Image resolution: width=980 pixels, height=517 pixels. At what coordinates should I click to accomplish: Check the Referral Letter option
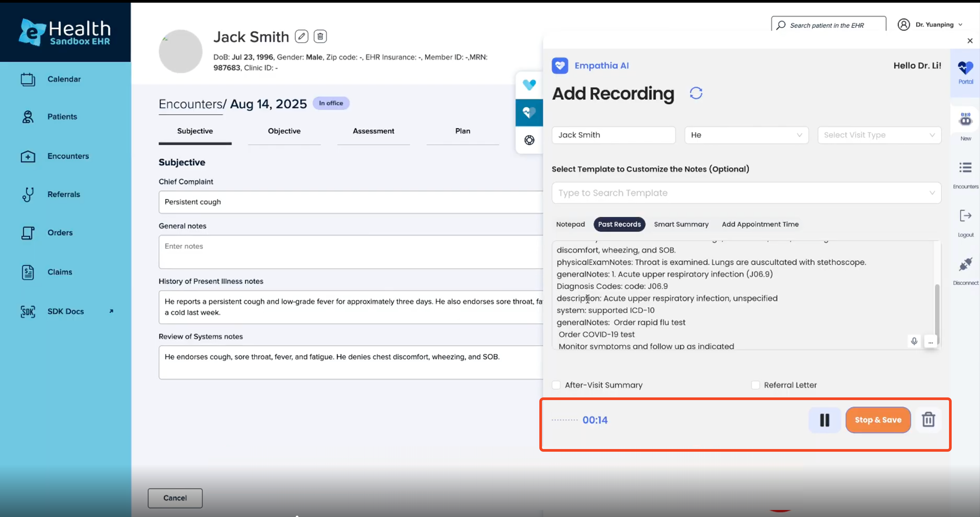point(756,385)
